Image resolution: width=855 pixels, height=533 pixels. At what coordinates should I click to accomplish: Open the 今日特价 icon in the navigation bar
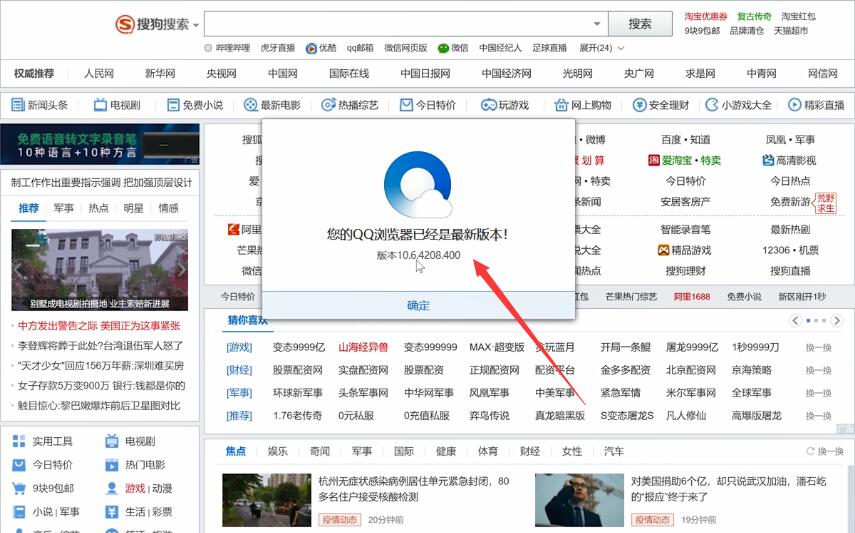point(406,105)
